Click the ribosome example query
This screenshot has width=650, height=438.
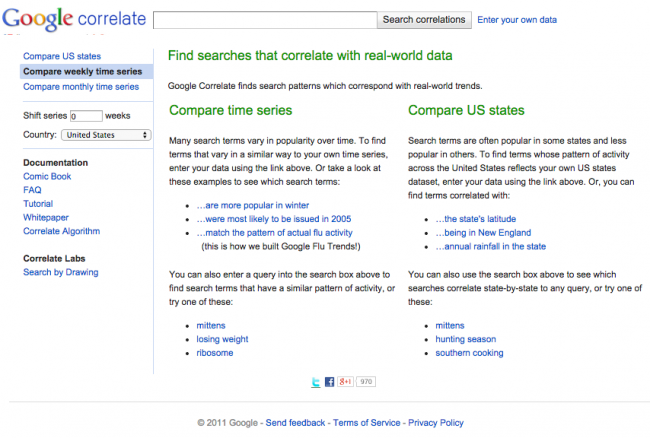tap(215, 353)
